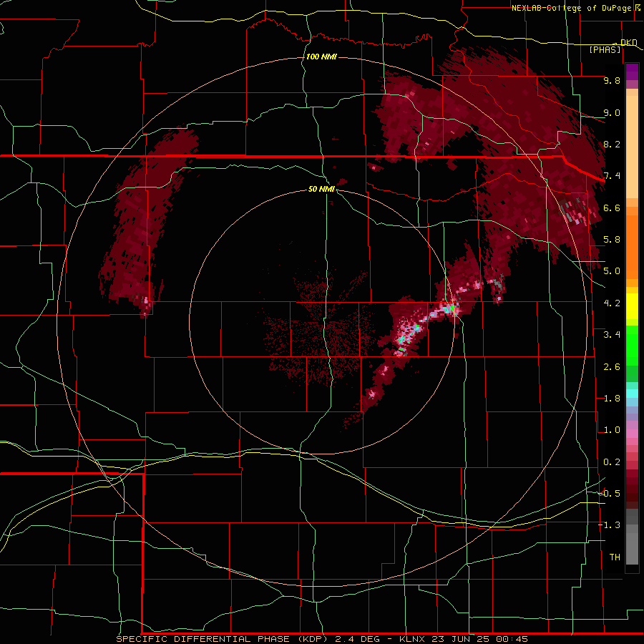Click the yellow segment of the color bar
This screenshot has width=644, height=644.
pyautogui.click(x=632, y=306)
